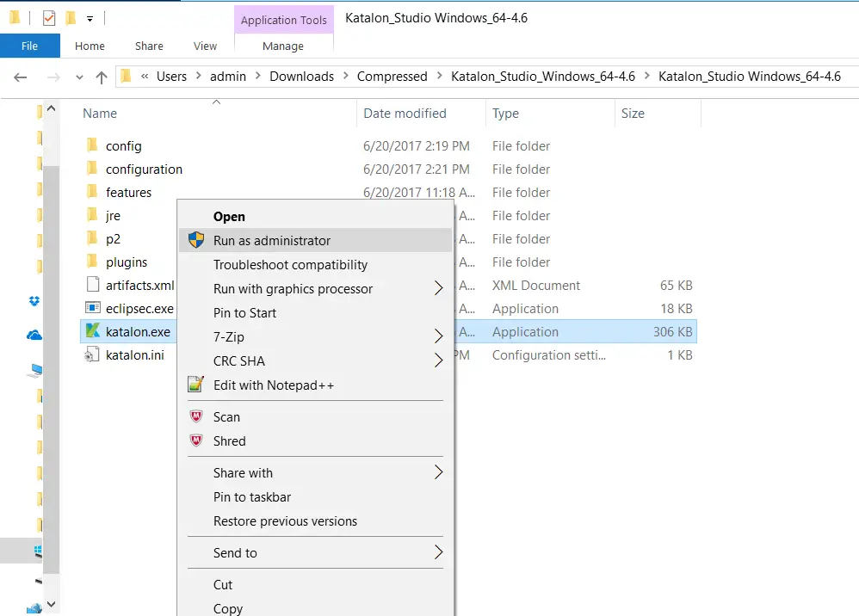The height and width of the screenshot is (616, 859).
Task: Click the Properties quick access toolbar icon
Action: (x=49, y=18)
